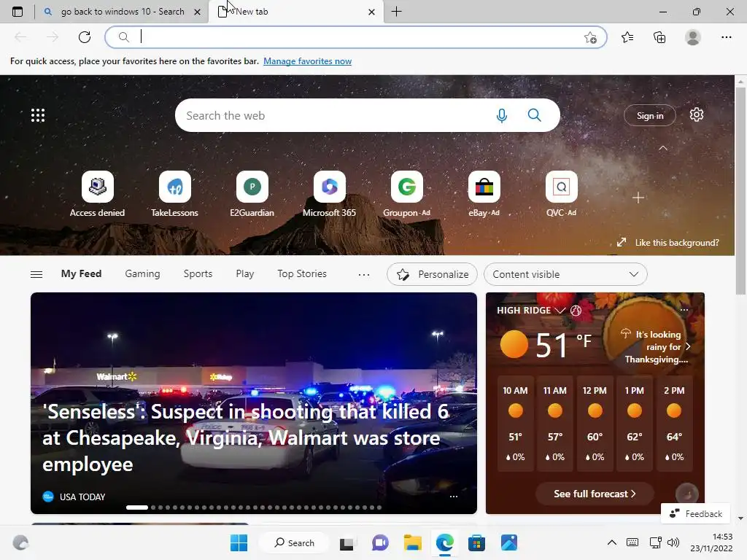Viewport: 747px width, 560px height.
Task: Open the TakeLessons quick link
Action: pyautogui.click(x=174, y=194)
